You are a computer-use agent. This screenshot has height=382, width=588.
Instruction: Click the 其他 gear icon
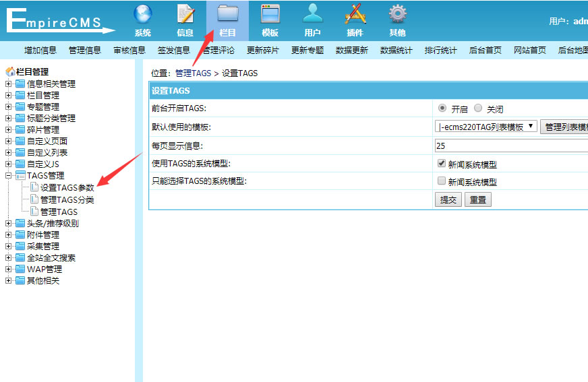click(x=397, y=15)
